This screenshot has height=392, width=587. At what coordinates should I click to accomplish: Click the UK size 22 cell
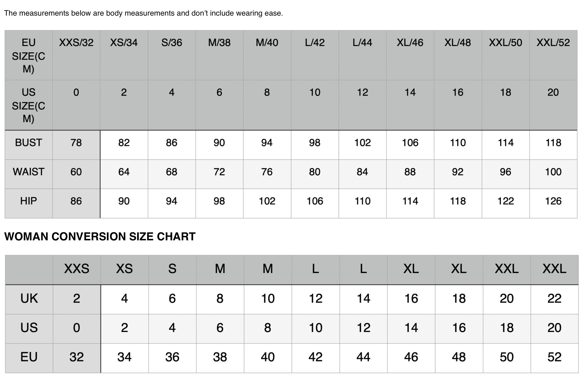tap(554, 299)
